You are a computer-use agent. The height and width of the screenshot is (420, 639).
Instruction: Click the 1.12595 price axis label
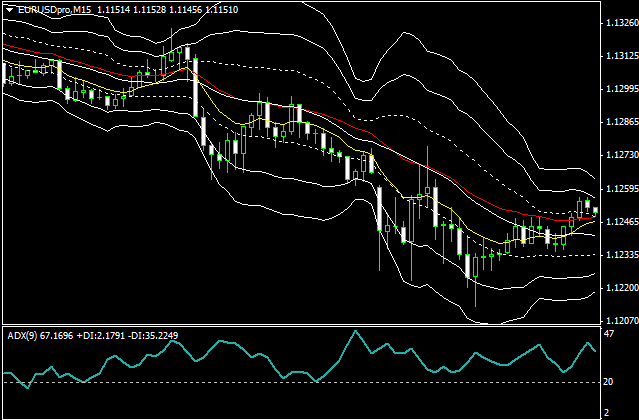[x=620, y=189]
